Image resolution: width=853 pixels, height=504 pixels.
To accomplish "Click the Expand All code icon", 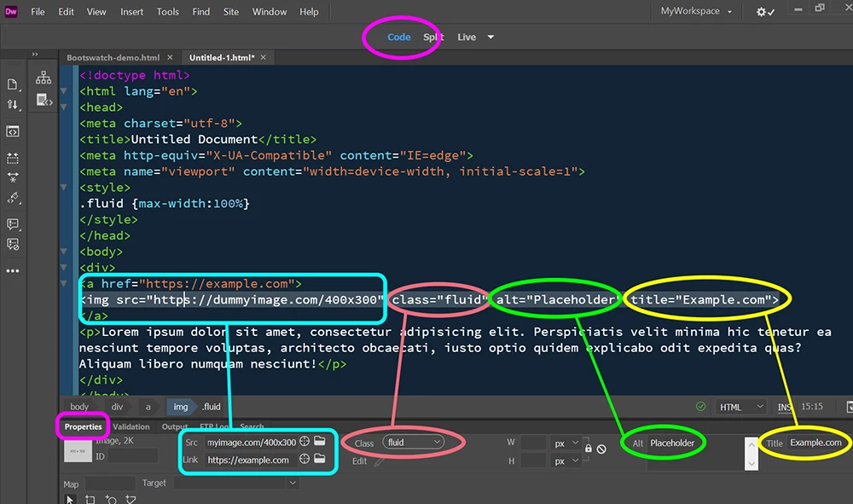I will [x=13, y=159].
